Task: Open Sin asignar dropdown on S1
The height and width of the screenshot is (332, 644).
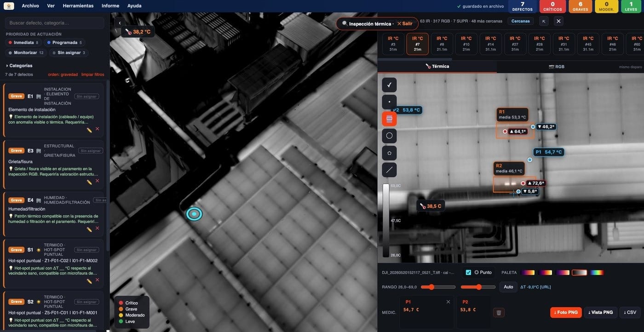Action: tap(86, 250)
